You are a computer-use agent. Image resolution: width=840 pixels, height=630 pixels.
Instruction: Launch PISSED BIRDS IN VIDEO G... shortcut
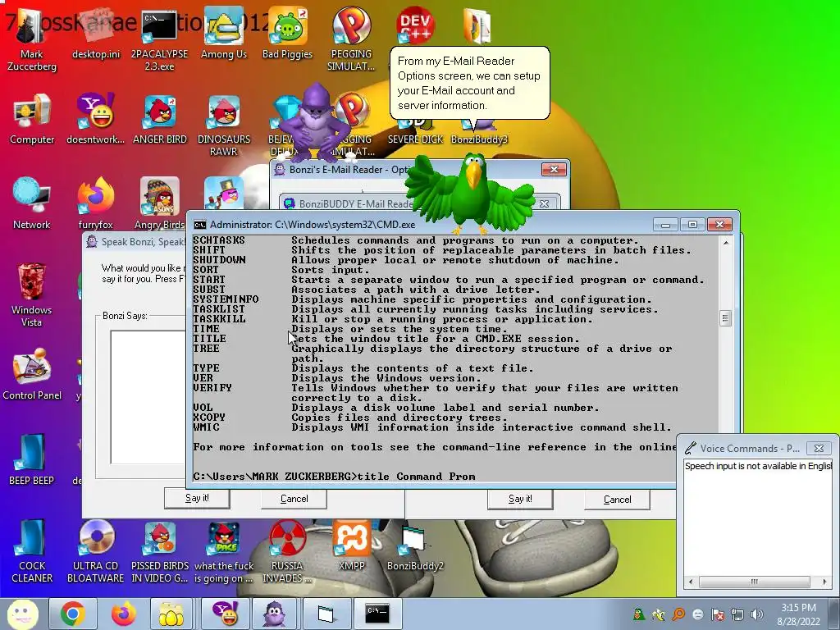(160, 552)
